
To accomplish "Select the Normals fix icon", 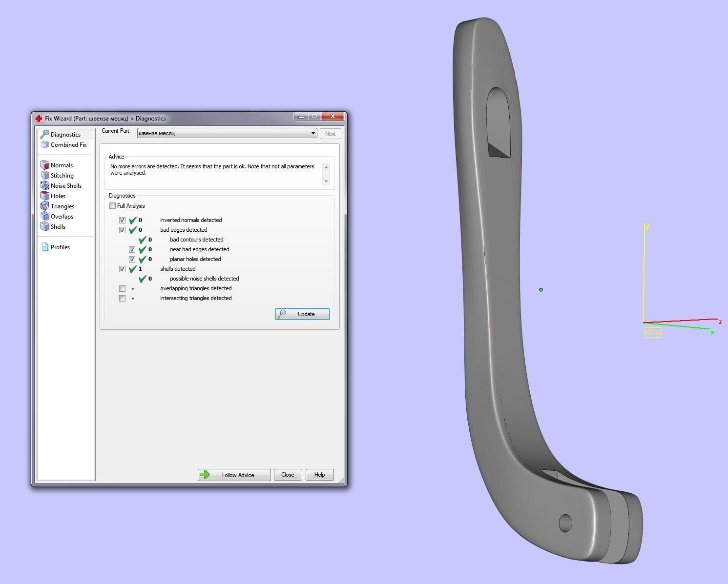I will pyautogui.click(x=45, y=165).
